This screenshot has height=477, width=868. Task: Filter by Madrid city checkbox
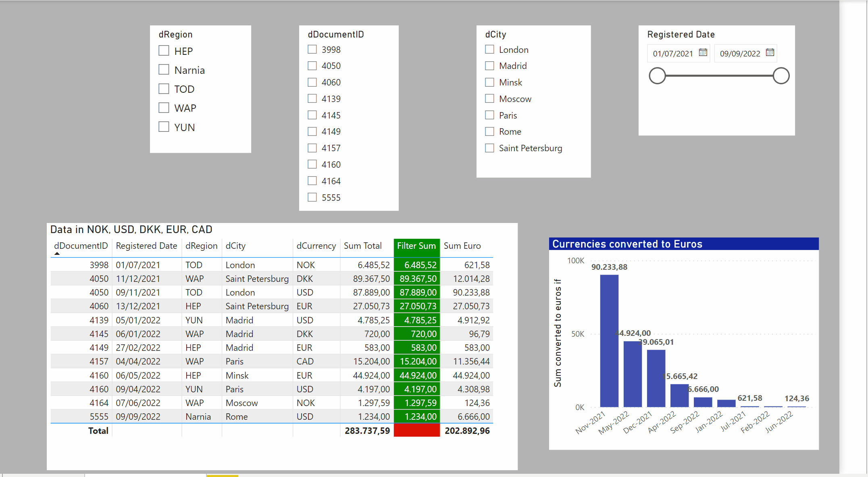489,66
